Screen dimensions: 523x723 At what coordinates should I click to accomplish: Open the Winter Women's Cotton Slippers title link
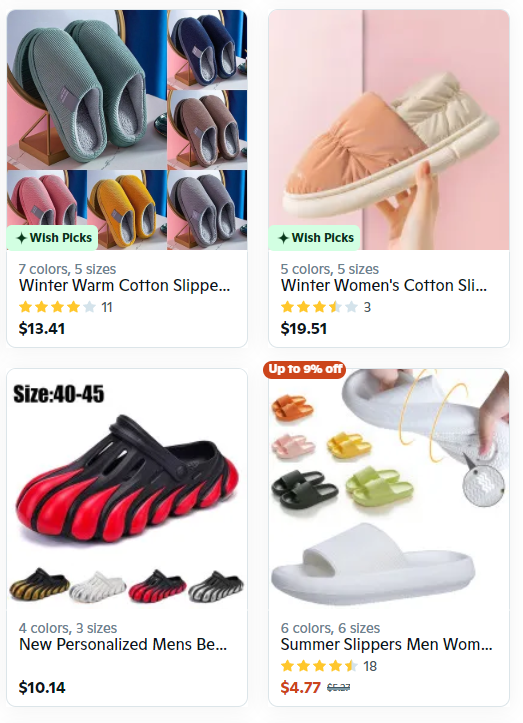coord(384,285)
